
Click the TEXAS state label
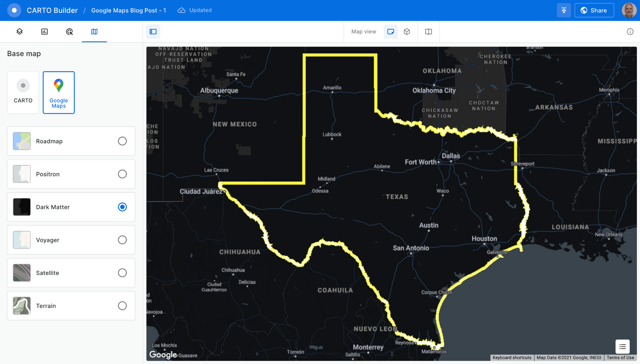[x=397, y=197]
